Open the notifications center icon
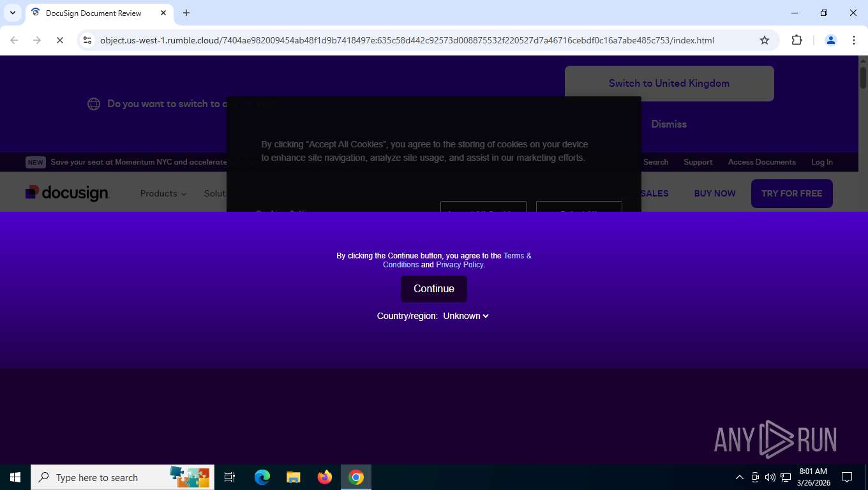The height and width of the screenshot is (490, 868). (847, 477)
